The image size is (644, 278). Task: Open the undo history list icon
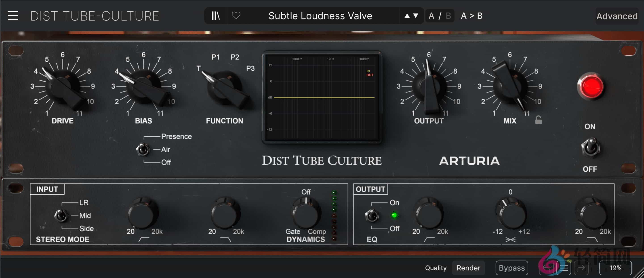click(564, 268)
